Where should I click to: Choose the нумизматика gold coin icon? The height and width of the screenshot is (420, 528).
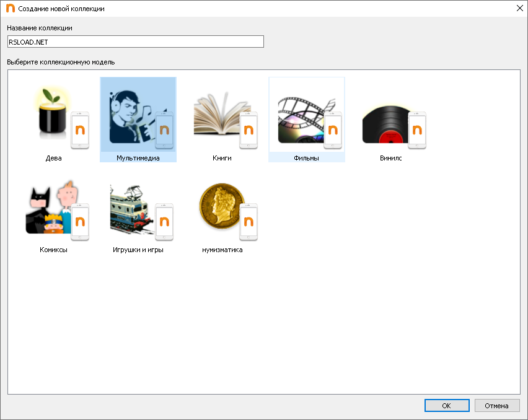(x=228, y=212)
